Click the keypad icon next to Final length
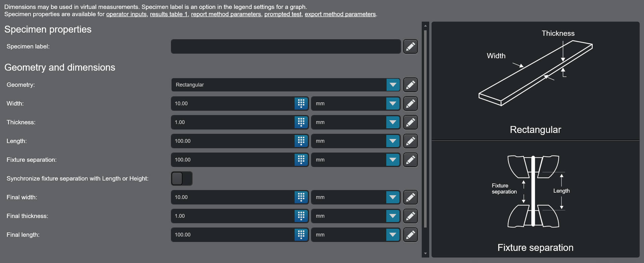 click(301, 234)
